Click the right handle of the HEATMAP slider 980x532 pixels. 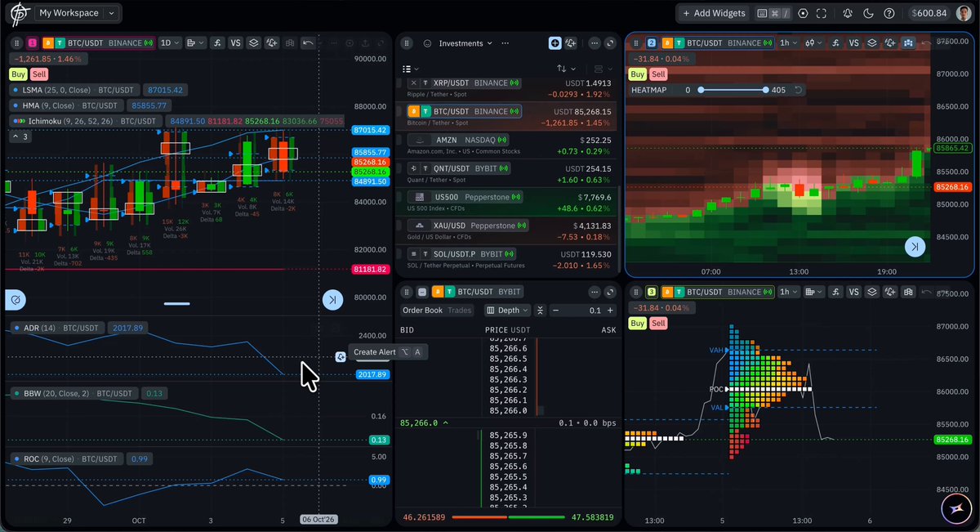(765, 90)
